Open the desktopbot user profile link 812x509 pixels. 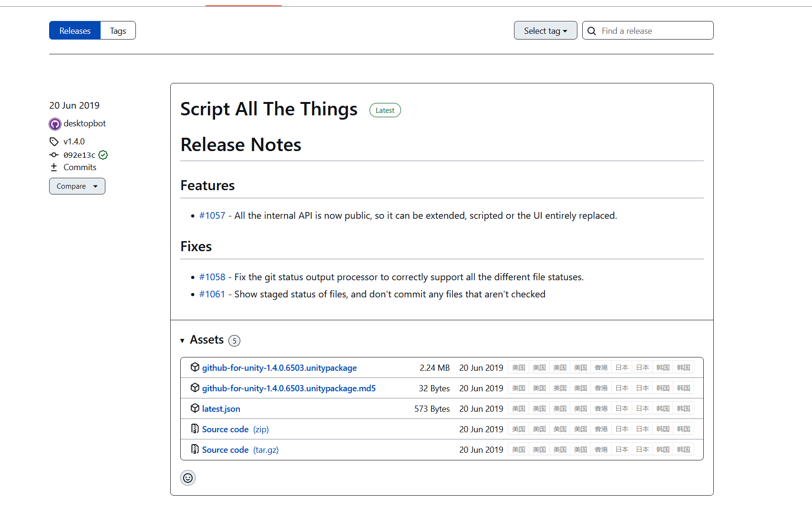pyautogui.click(x=84, y=123)
